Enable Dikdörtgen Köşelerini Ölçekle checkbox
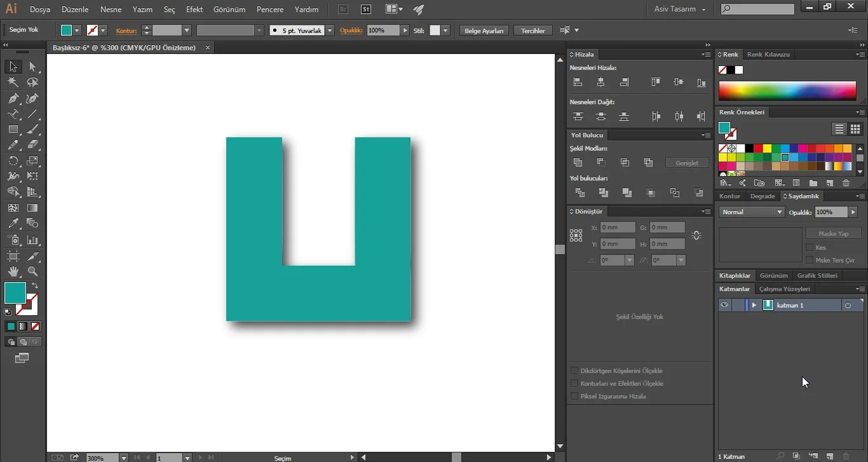 coord(574,370)
